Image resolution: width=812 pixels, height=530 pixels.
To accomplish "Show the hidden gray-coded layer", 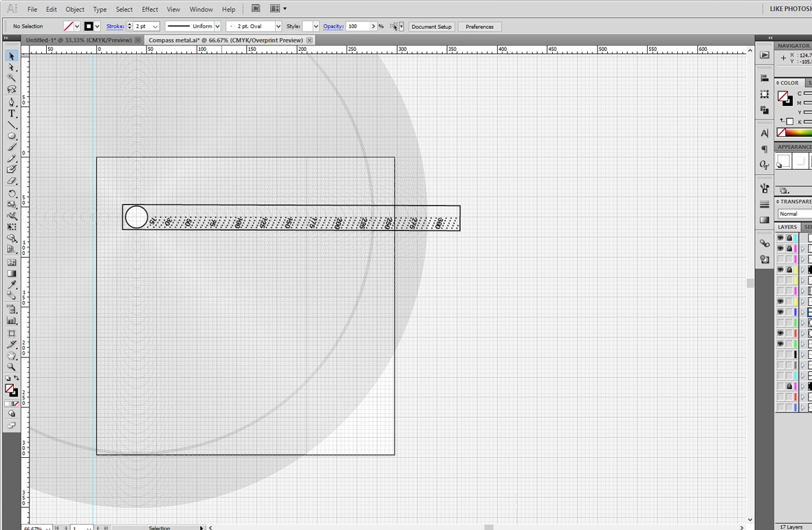I will point(780,365).
